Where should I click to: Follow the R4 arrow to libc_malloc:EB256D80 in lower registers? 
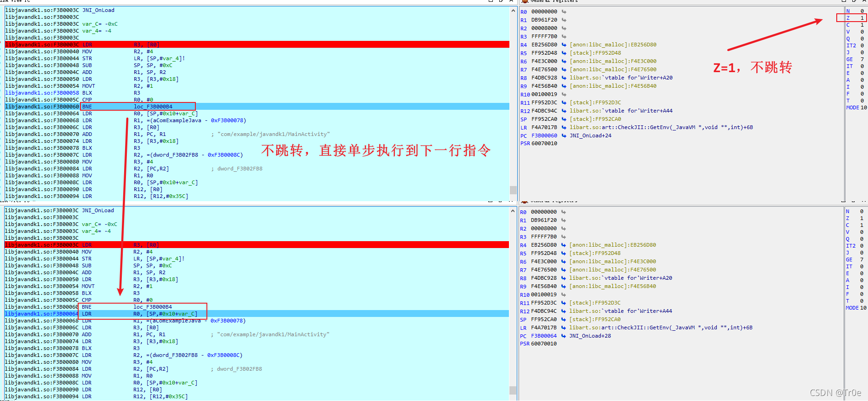point(563,245)
